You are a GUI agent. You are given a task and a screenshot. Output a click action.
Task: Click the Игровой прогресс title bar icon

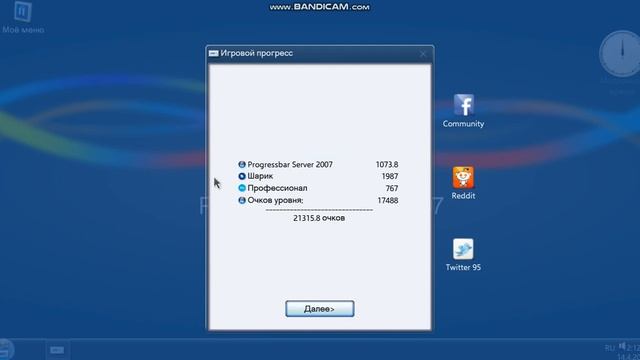[213, 53]
